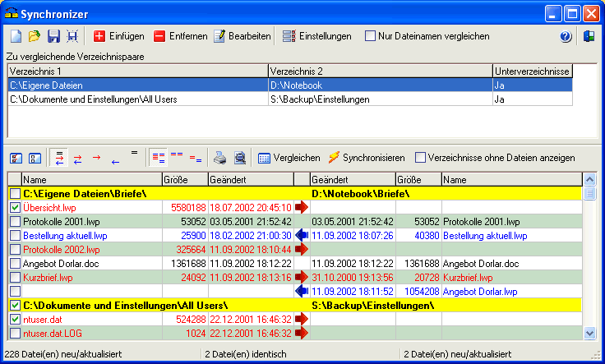Viewport: 605px width, 364px height.
Task: Click the deselect-all icon
Action: 35,158
